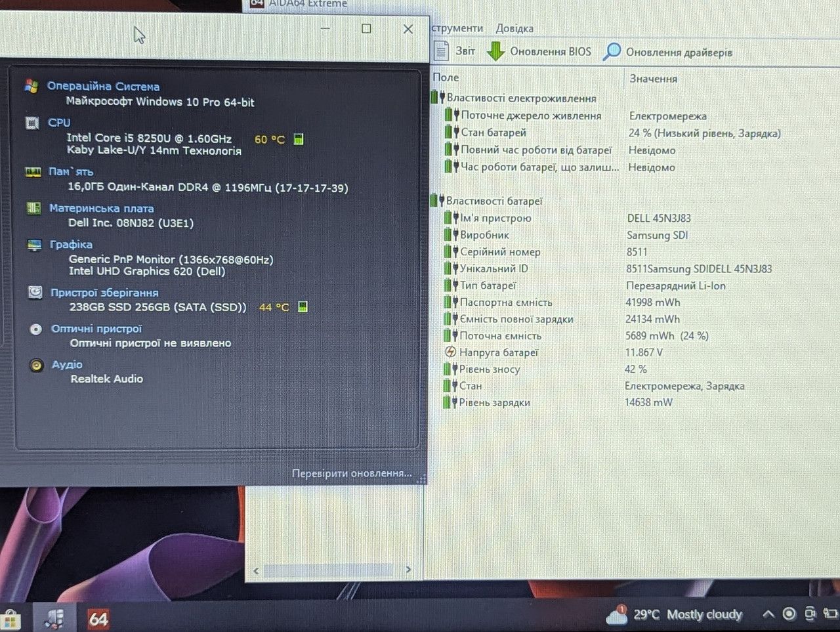Viewport: 840px width, 632px height.
Task: Select the Стан батарей field
Action: tap(493, 133)
